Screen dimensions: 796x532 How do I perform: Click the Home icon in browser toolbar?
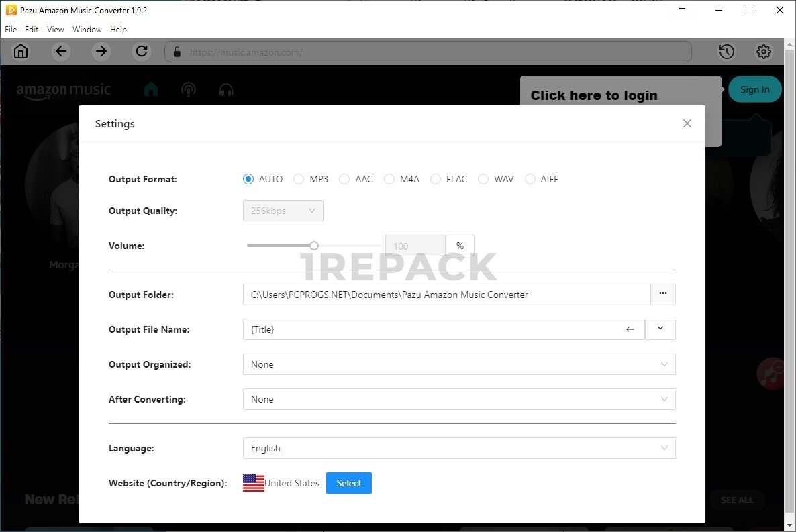point(21,52)
